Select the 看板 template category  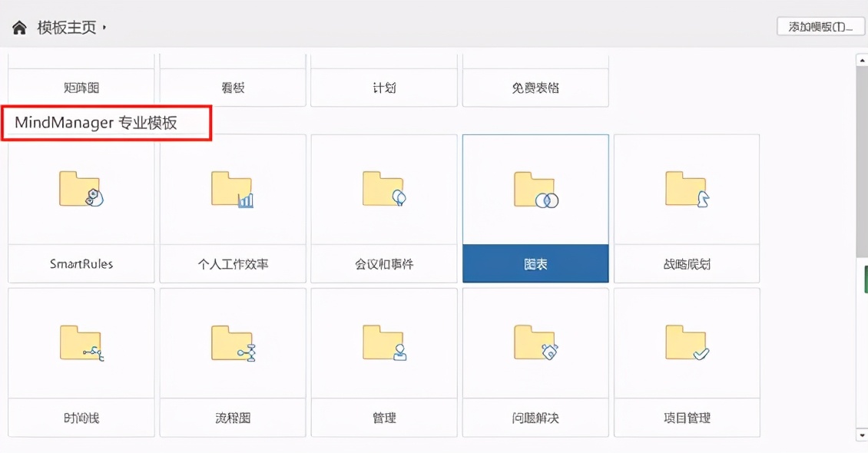click(x=232, y=87)
